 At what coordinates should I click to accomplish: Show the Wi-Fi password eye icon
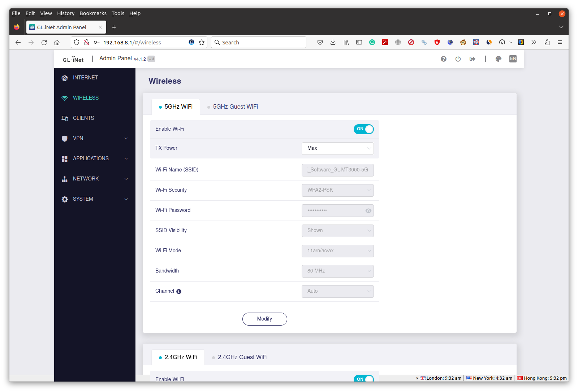[368, 211]
